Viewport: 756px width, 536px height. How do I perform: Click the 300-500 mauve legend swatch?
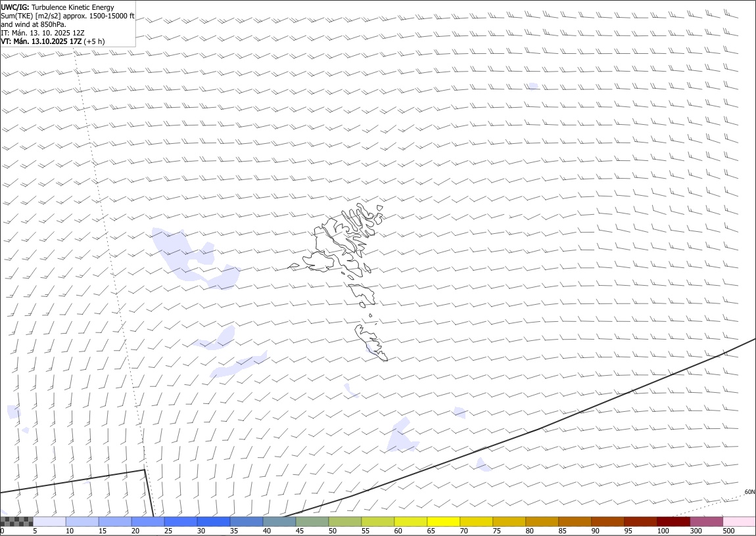(706, 522)
